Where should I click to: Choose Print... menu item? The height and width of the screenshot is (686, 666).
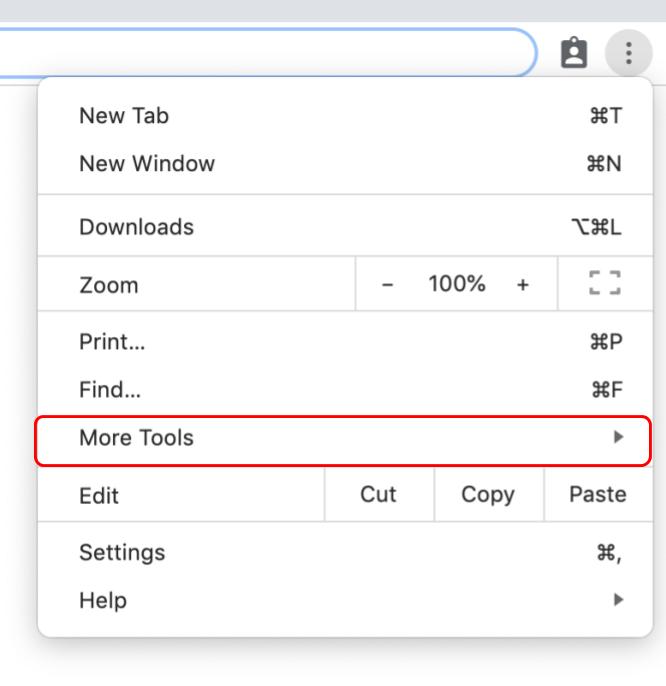[x=345, y=342]
